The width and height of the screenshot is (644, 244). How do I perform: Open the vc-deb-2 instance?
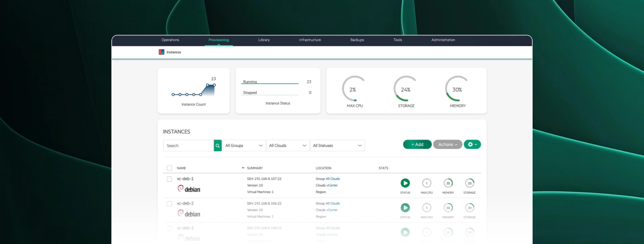point(185,203)
